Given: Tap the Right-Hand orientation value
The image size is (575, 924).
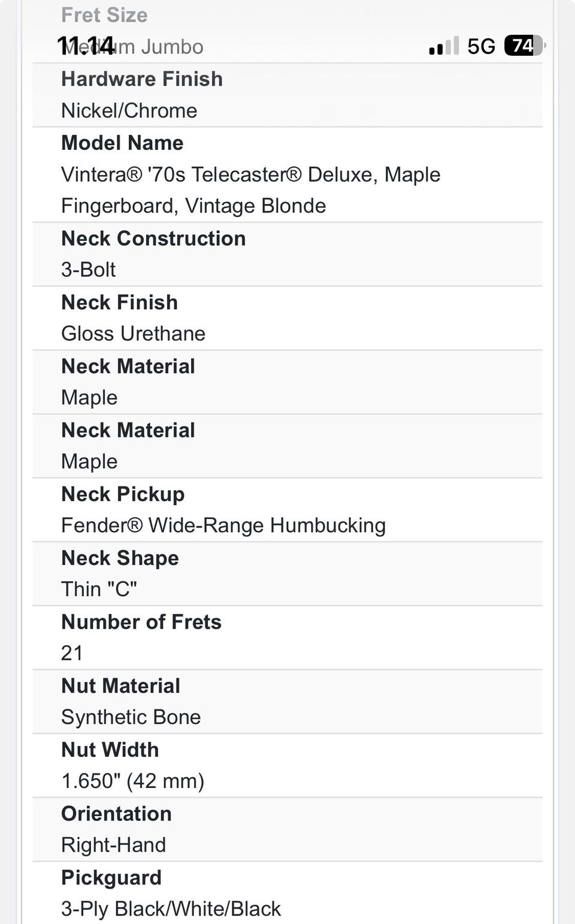Looking at the screenshot, I should (113, 845).
